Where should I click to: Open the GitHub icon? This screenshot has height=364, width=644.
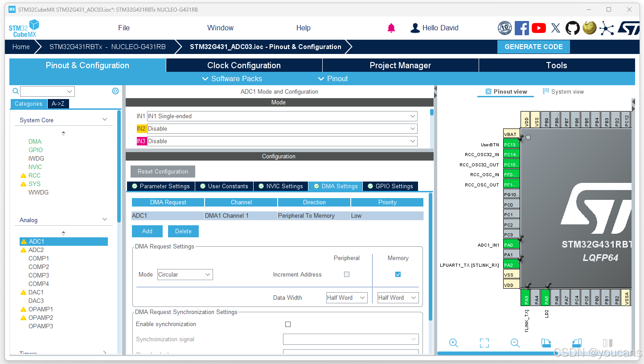[573, 28]
